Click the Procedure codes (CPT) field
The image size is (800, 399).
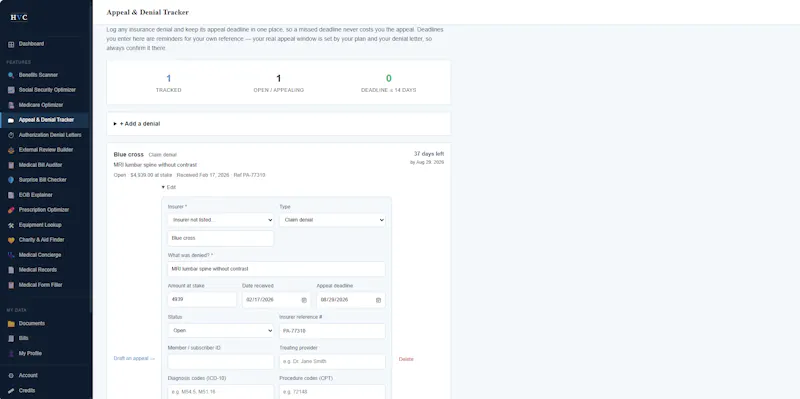(x=332, y=392)
